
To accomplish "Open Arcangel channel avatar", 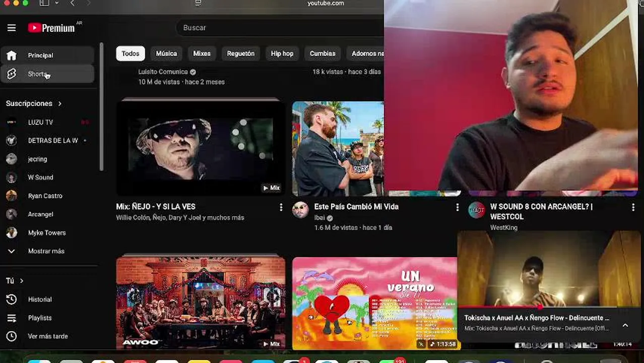I will 11,214.
